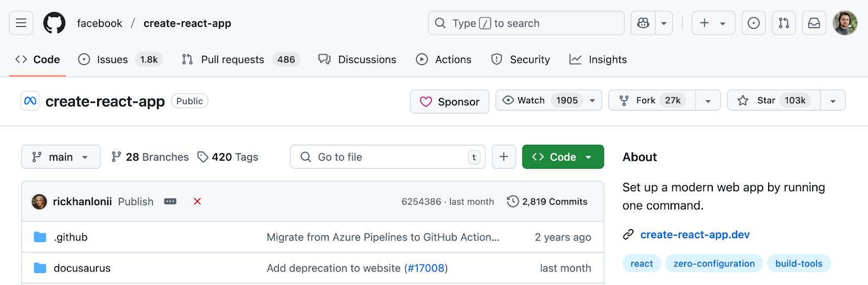This screenshot has width=868, height=285.
Task: View 420 Tags
Action: coord(227,157)
